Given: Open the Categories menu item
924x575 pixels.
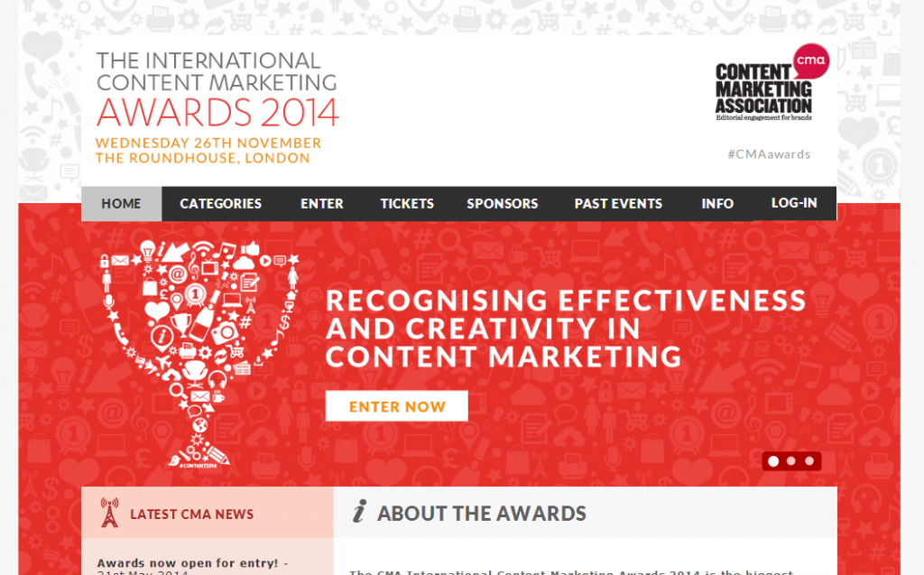Looking at the screenshot, I should coord(220,204).
